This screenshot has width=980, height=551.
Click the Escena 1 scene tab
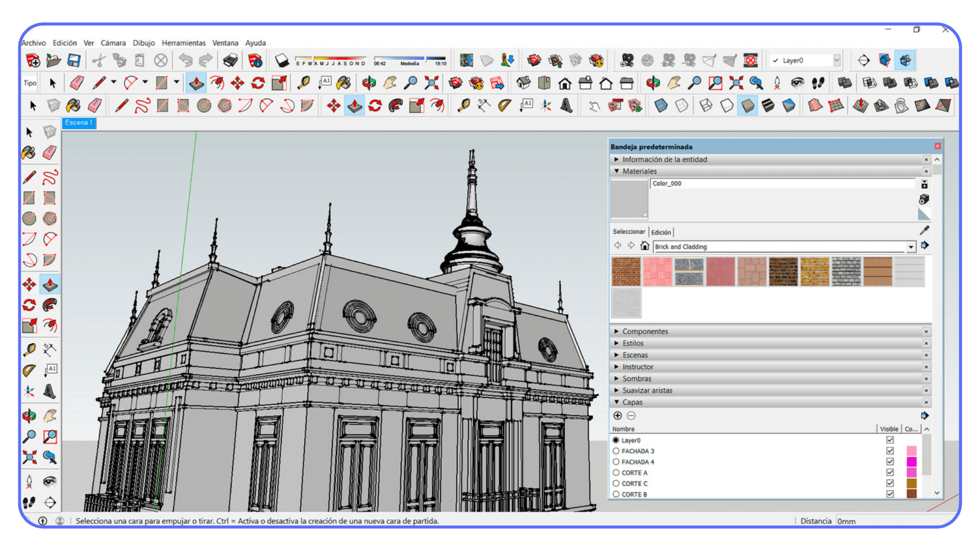click(x=79, y=123)
